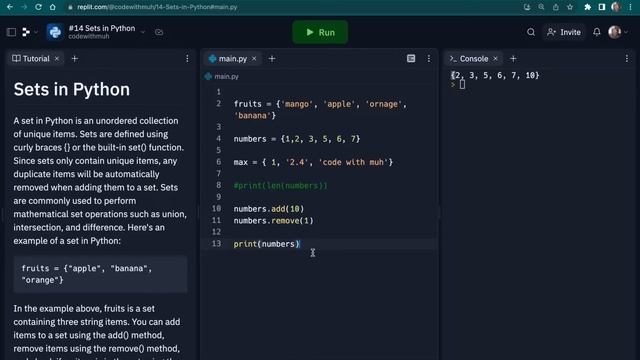Click the Invite button
Image resolution: width=640 pixels, height=360 pixels.
point(564,32)
